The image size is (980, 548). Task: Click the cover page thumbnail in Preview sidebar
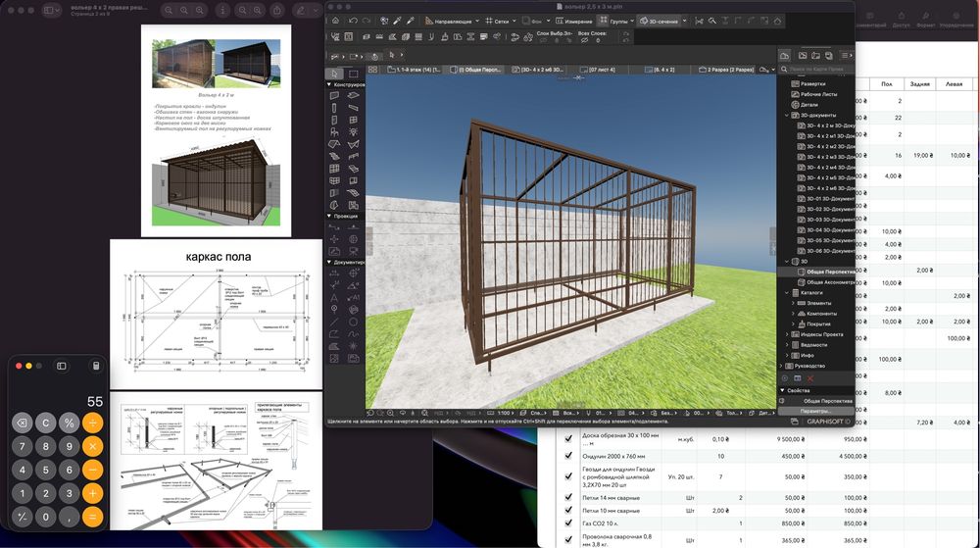pyautogui.click(x=216, y=130)
